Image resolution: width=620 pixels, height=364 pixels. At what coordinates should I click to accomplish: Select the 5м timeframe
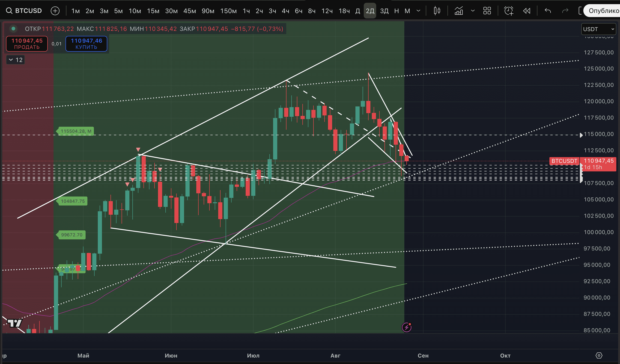click(x=118, y=11)
